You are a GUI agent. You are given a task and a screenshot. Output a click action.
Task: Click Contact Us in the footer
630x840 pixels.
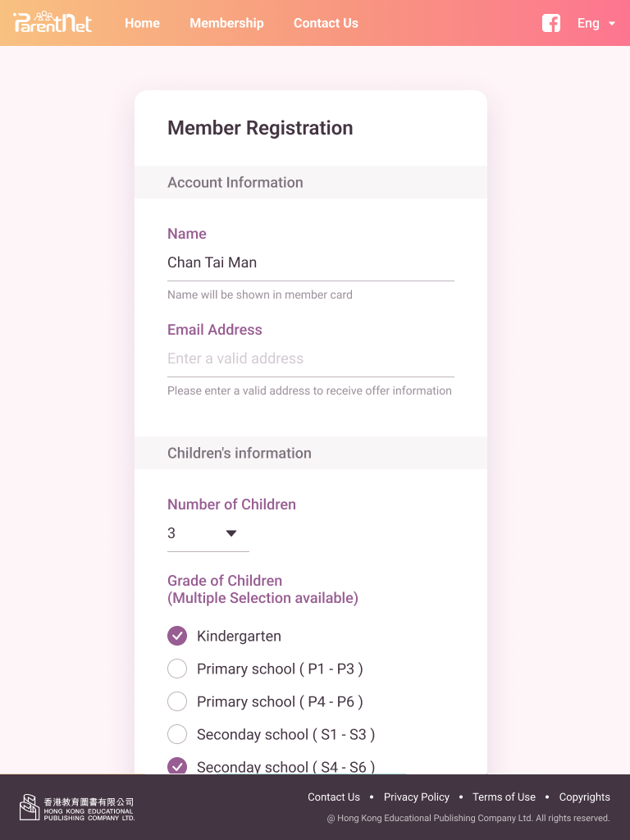click(x=334, y=797)
